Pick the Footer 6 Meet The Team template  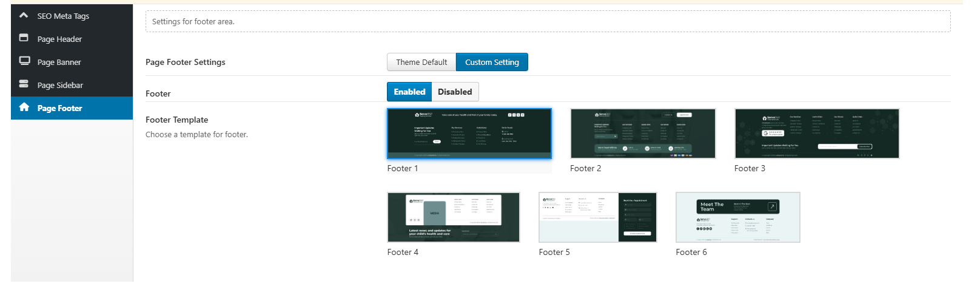tap(738, 217)
